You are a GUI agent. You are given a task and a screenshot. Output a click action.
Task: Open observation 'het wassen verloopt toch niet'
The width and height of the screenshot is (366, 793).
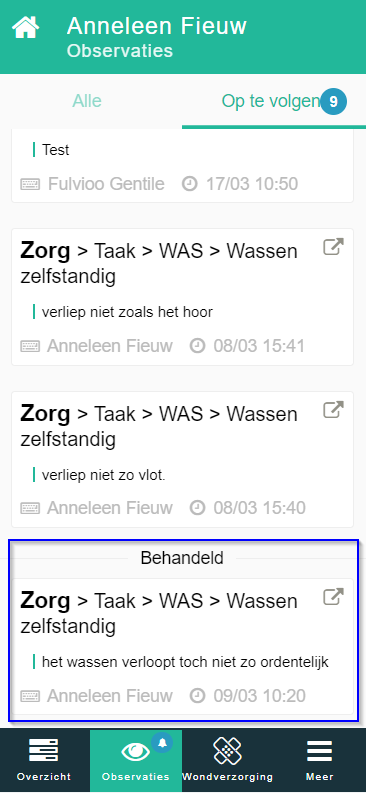click(x=182, y=646)
